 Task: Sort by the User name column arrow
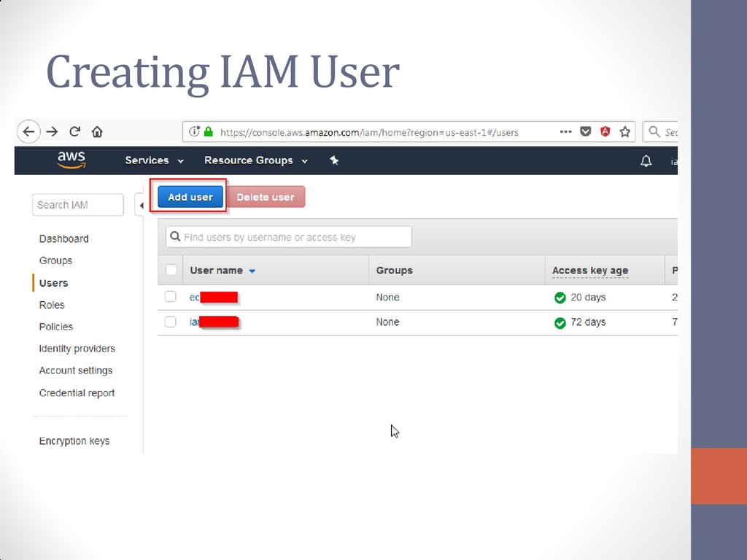[x=252, y=271]
